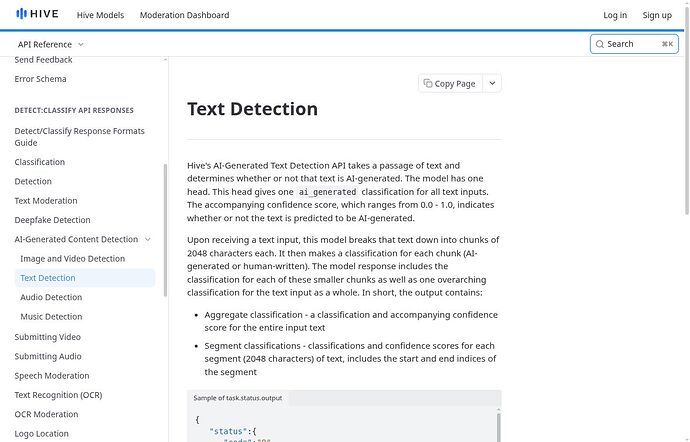Click the Aggregate classification bullet text
The height and width of the screenshot is (442, 690).
coord(351,321)
